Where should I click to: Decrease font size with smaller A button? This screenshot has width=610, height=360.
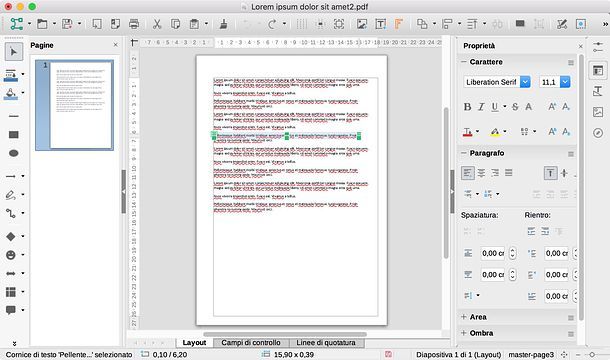coord(566,107)
